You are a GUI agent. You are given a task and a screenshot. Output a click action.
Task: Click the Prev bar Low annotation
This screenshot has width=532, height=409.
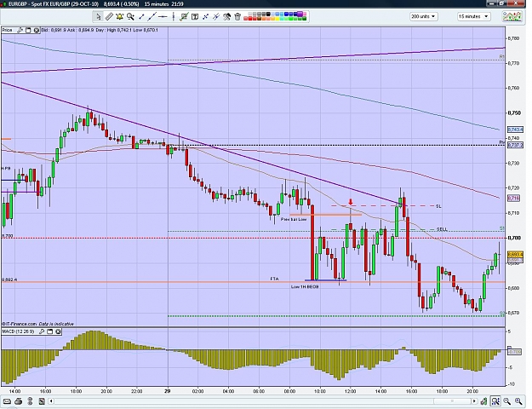[x=294, y=220]
